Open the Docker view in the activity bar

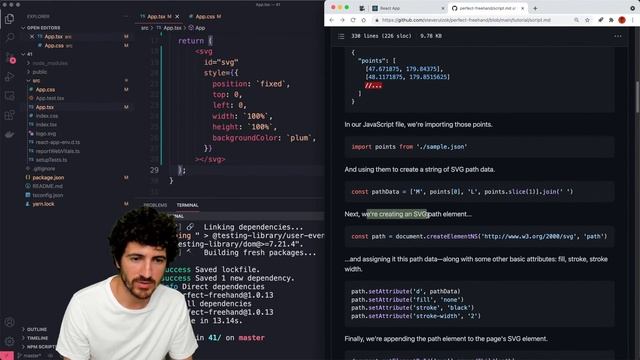[x=9, y=134]
